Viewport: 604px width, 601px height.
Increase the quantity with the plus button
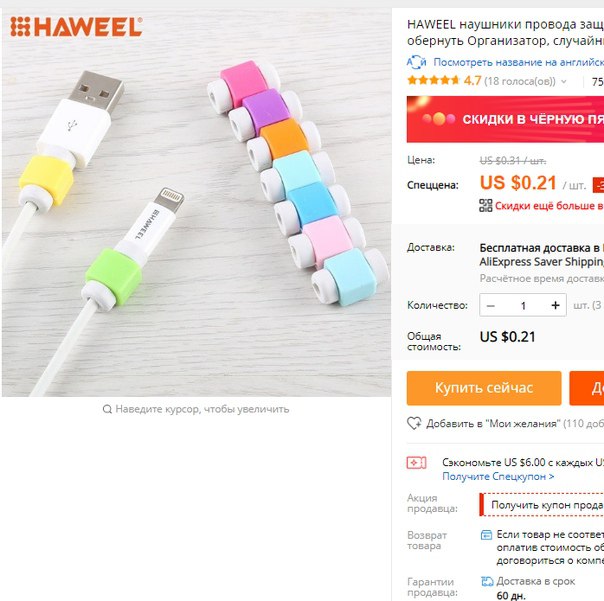click(x=555, y=306)
